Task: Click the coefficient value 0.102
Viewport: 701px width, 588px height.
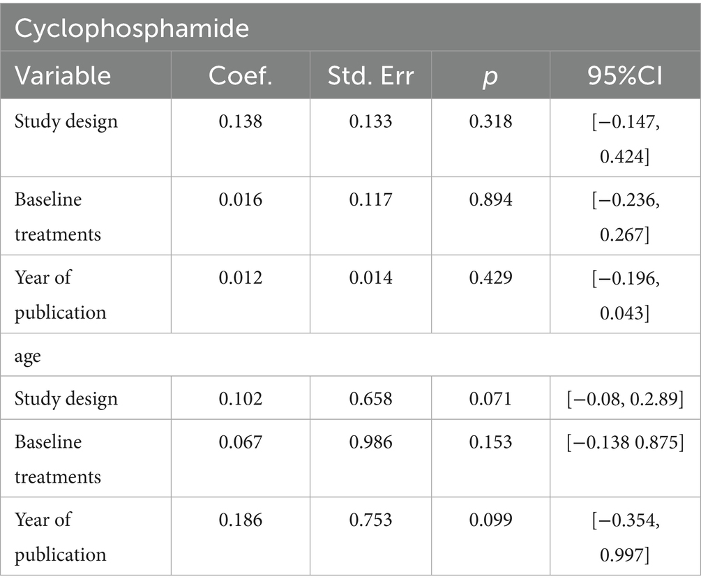Action: (x=240, y=399)
